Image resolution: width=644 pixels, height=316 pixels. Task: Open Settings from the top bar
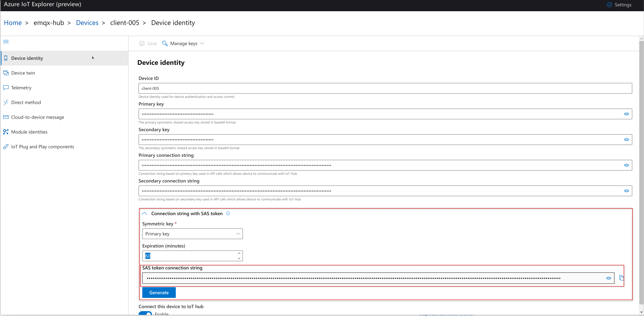point(619,5)
